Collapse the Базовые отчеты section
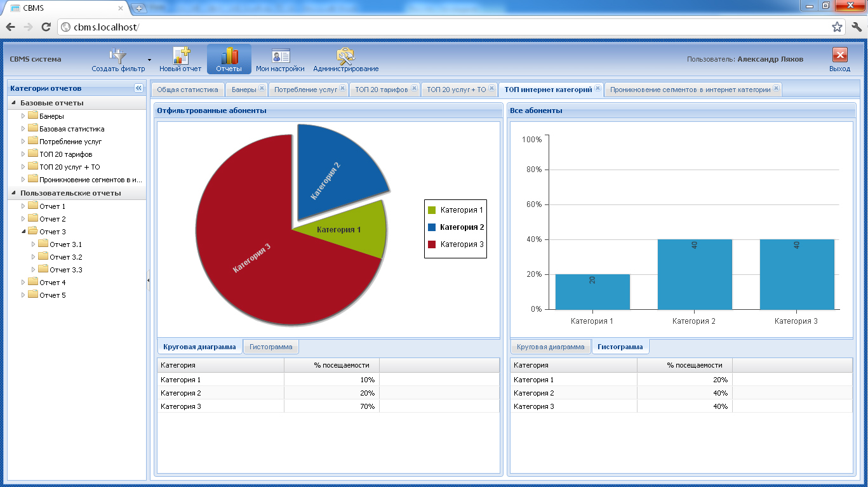868x487 pixels. point(14,103)
